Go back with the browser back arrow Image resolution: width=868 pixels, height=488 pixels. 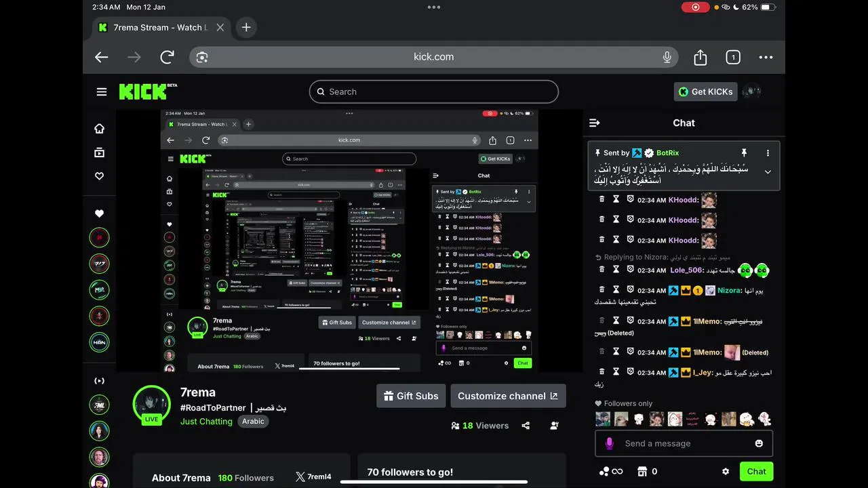tap(102, 58)
